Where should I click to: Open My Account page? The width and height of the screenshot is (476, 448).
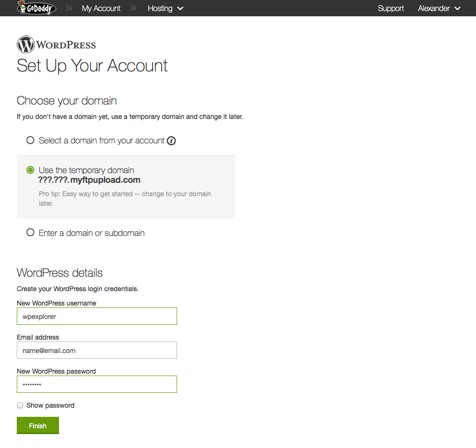pos(101,8)
